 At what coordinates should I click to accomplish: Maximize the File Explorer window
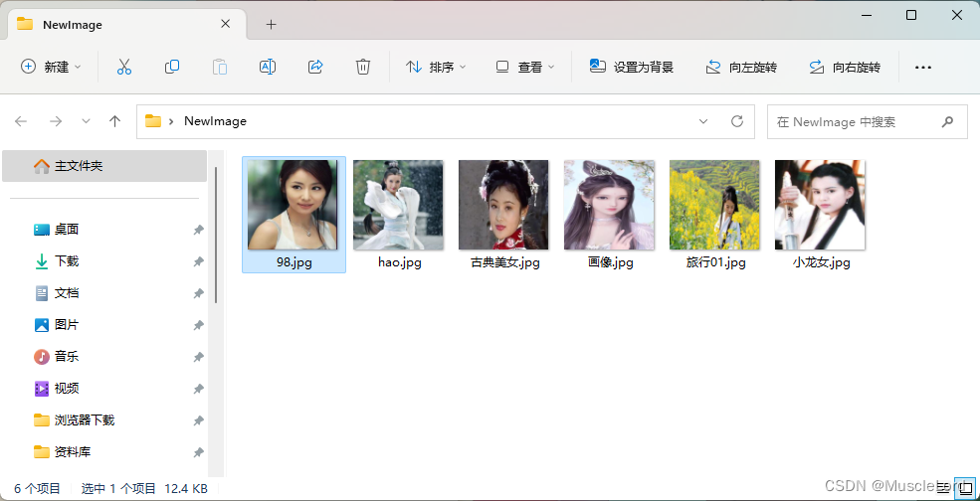(911, 15)
